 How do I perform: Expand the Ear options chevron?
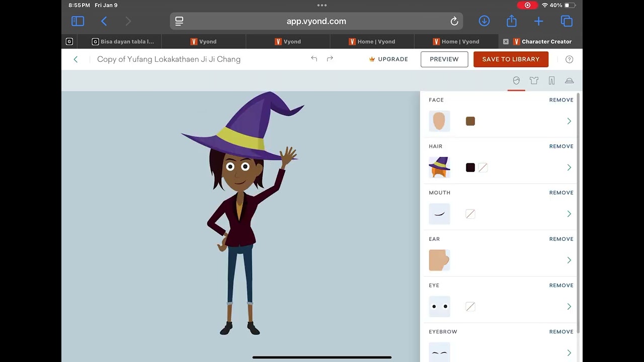point(569,260)
